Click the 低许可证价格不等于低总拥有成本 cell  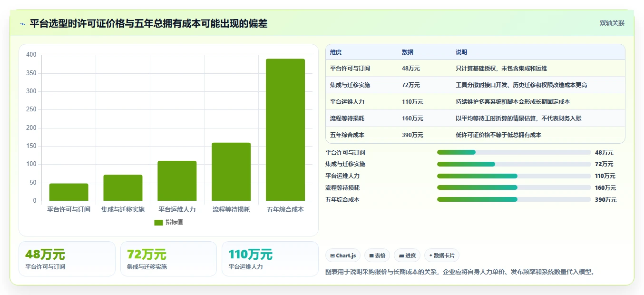(x=498, y=135)
